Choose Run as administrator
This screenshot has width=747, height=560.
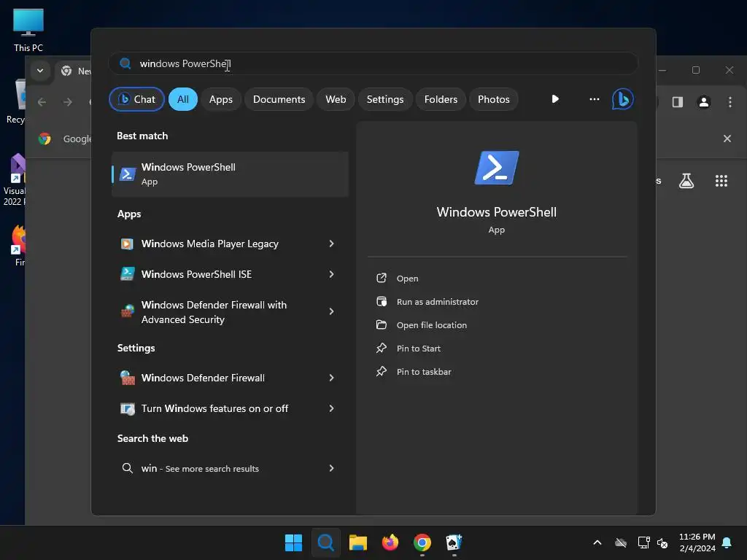pos(438,302)
